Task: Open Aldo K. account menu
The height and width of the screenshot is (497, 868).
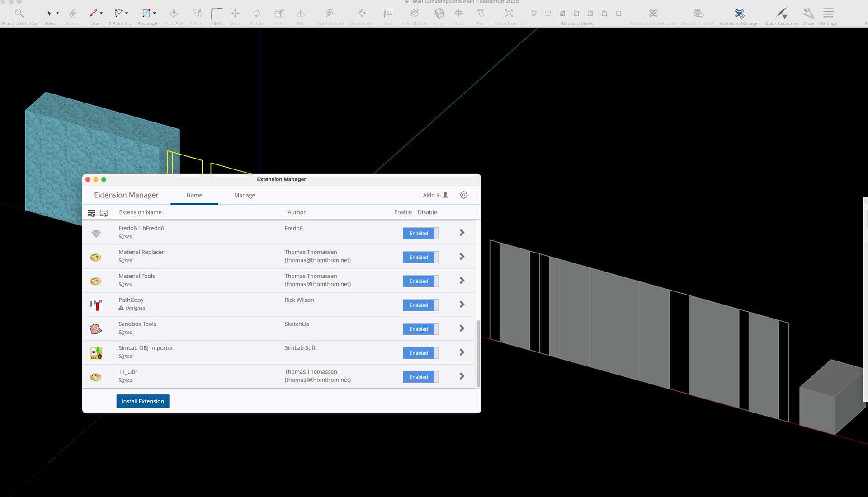Action: [x=435, y=195]
